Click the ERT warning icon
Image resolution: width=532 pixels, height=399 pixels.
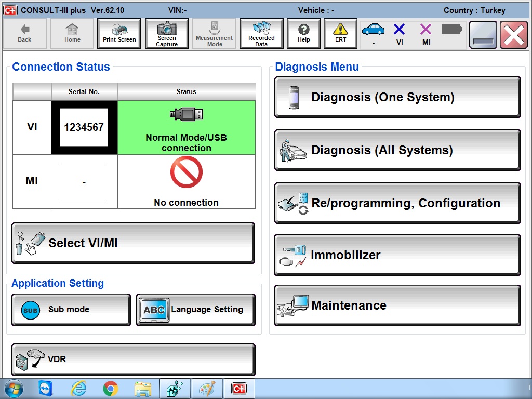coord(340,30)
